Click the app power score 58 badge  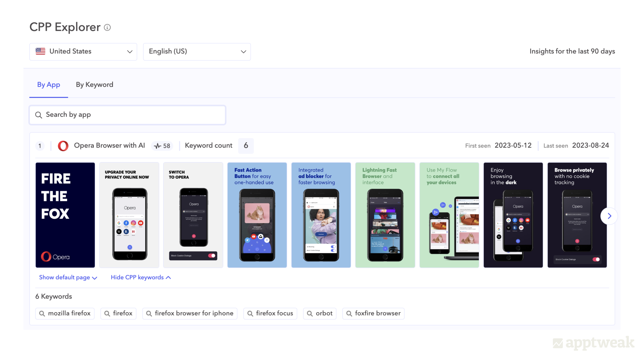click(x=162, y=146)
